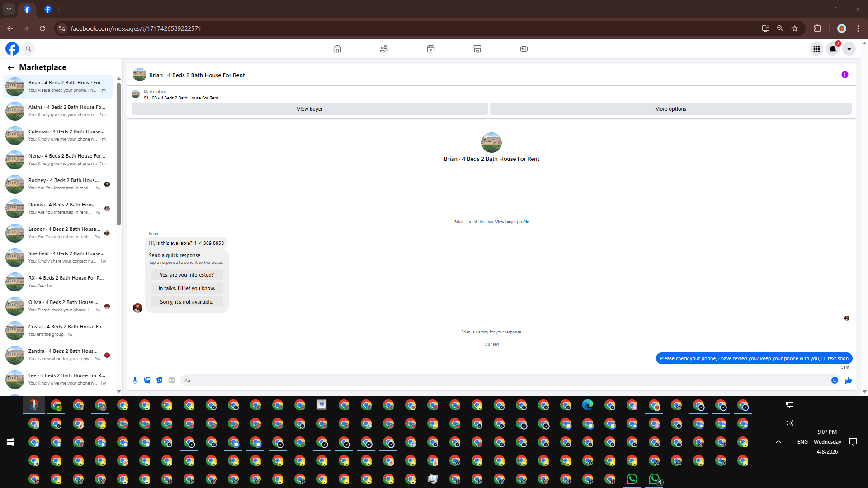Click the View buyer button

point(310,109)
